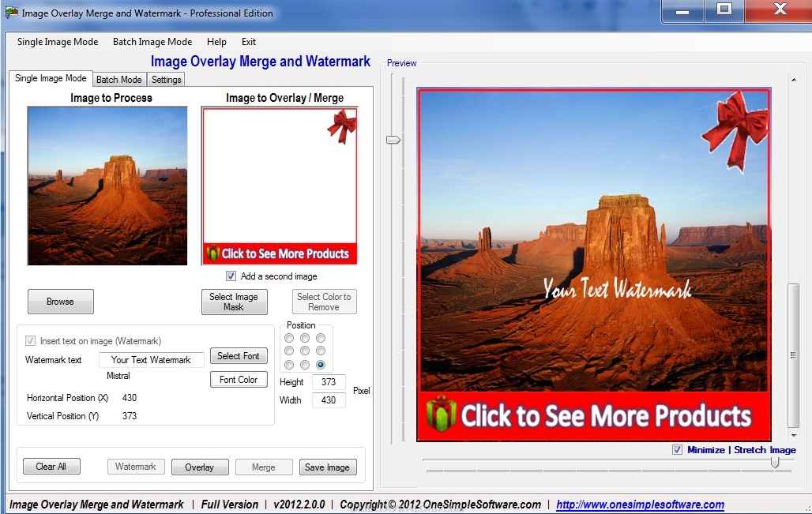Click the "Full Version" status bar text
The image size is (812, 514).
[229, 505]
